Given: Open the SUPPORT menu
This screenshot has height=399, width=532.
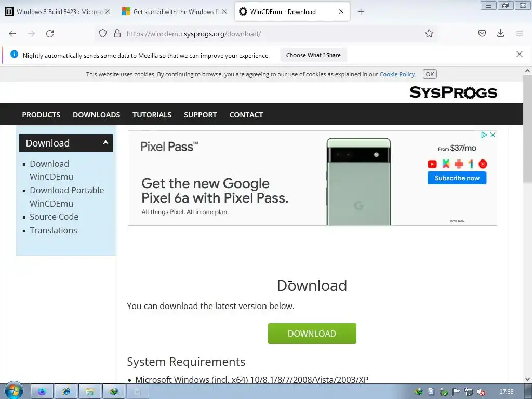Looking at the screenshot, I should 200,115.
